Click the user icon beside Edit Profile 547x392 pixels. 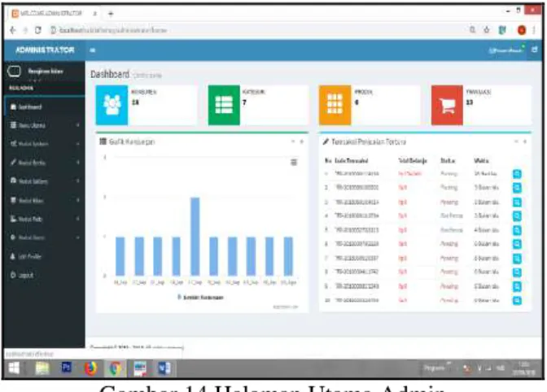(x=13, y=256)
